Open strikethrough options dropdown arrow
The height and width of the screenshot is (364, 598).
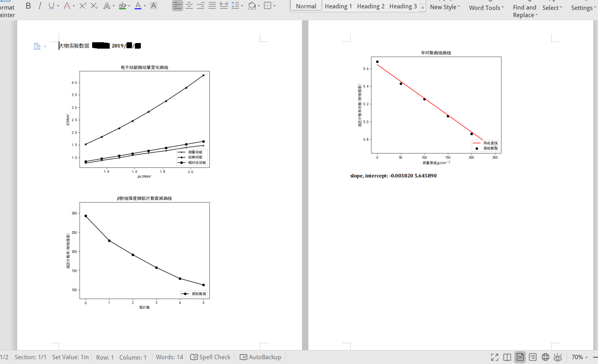coord(74,6)
